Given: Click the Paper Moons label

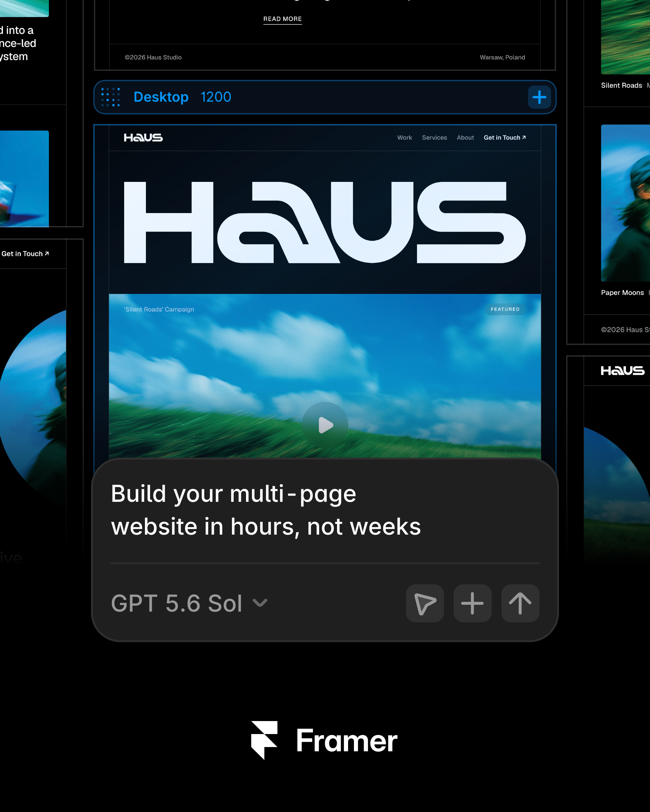Looking at the screenshot, I should (622, 293).
